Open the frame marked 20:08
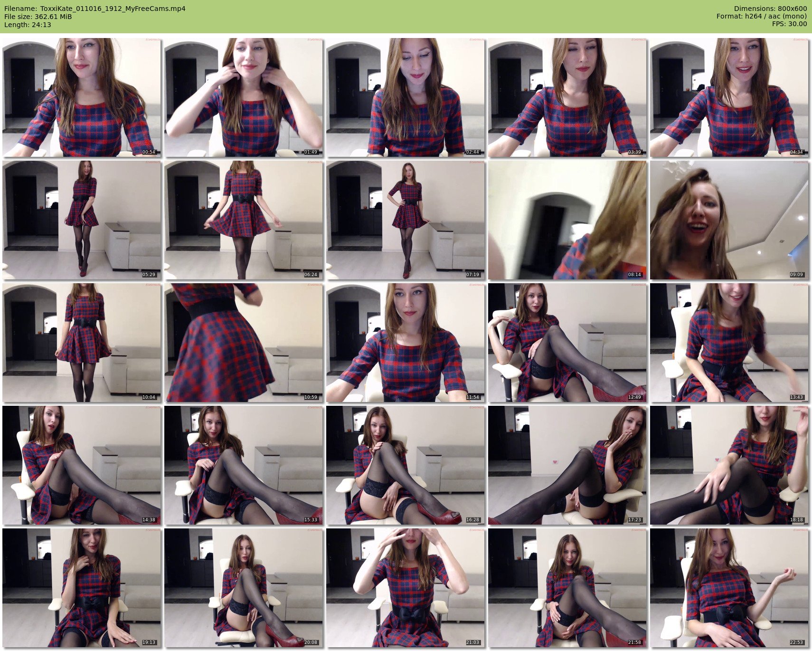This screenshot has height=651, width=812. tap(244, 588)
